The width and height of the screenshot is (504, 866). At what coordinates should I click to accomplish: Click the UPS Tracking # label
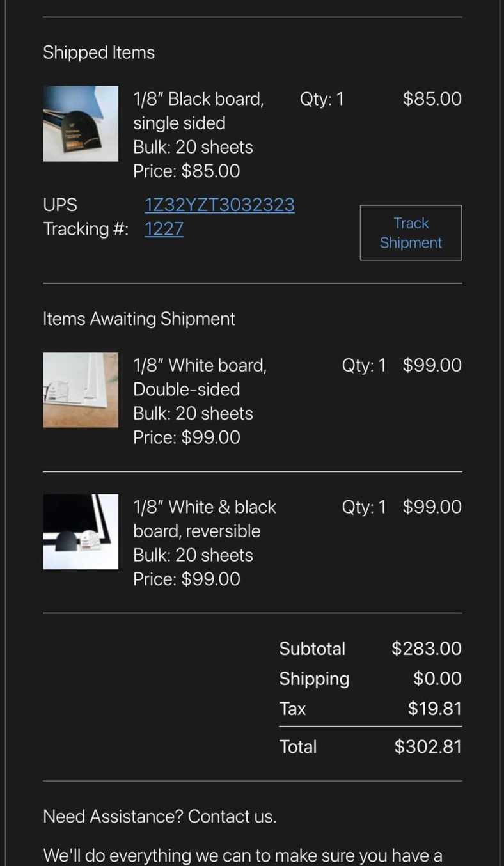(x=86, y=216)
